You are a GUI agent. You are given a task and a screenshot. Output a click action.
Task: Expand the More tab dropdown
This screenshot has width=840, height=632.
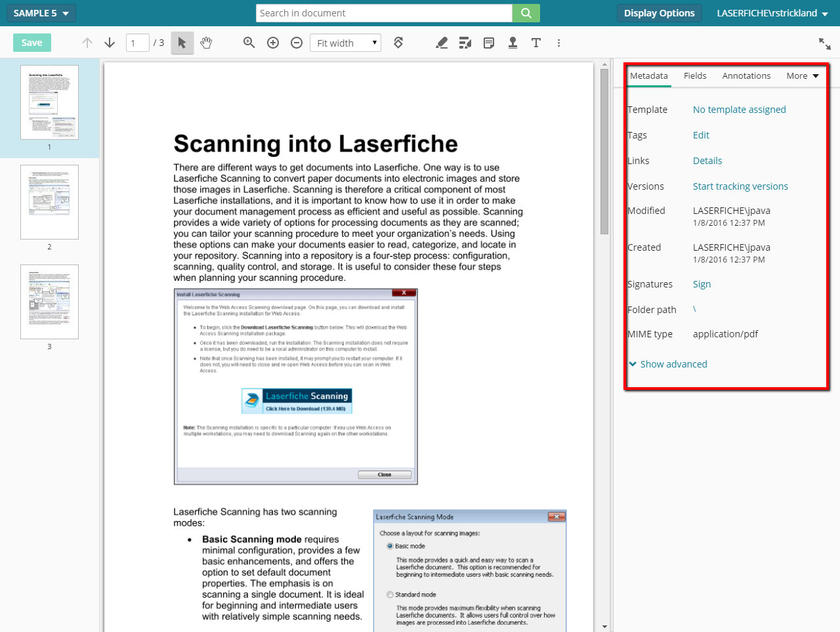[x=803, y=75]
